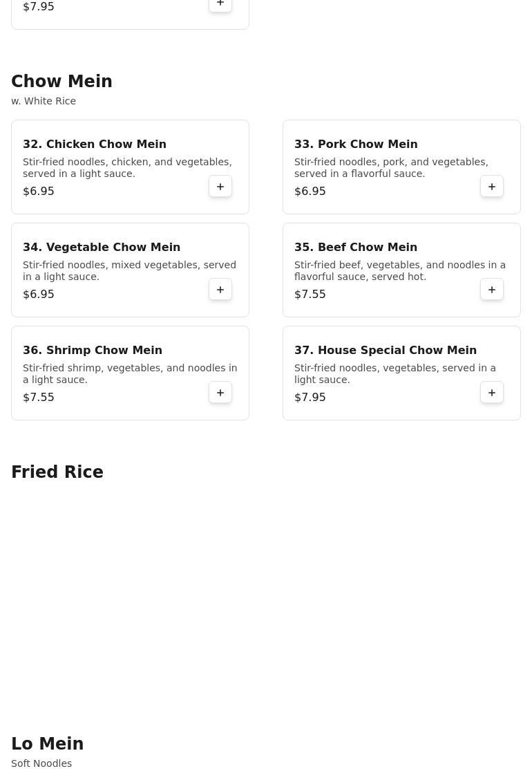
Task: Open 37. House Special Chow Mein title
Action: [386, 350]
